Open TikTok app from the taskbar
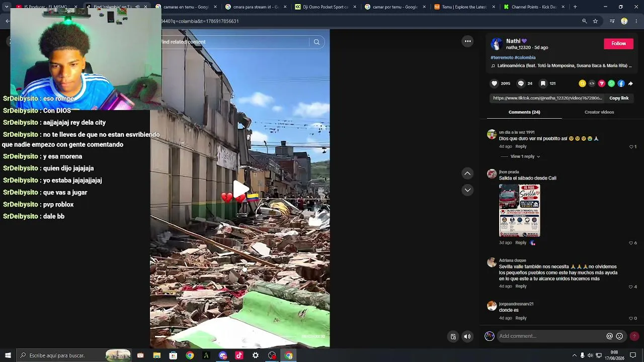This screenshot has height=362, width=644. (239, 355)
